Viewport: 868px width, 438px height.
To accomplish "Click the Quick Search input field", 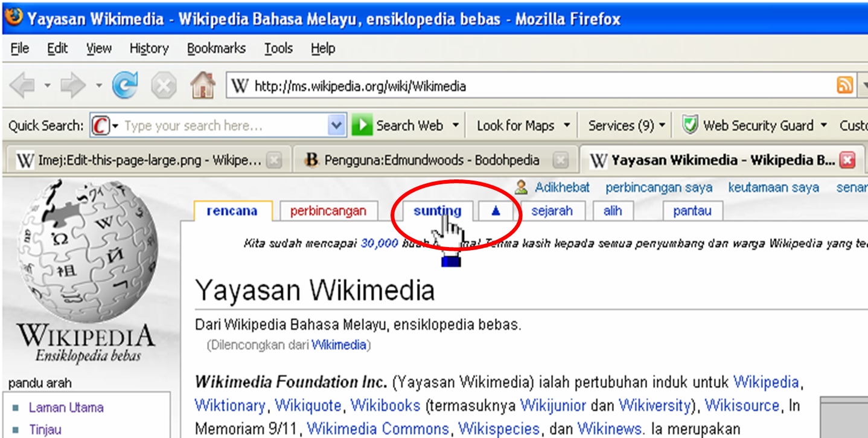I will pos(226,126).
